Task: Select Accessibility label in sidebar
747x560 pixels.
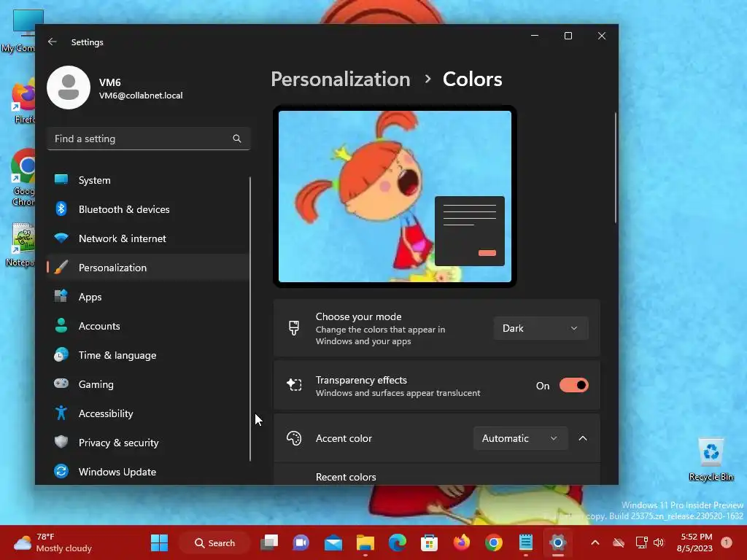Action: [106, 413]
